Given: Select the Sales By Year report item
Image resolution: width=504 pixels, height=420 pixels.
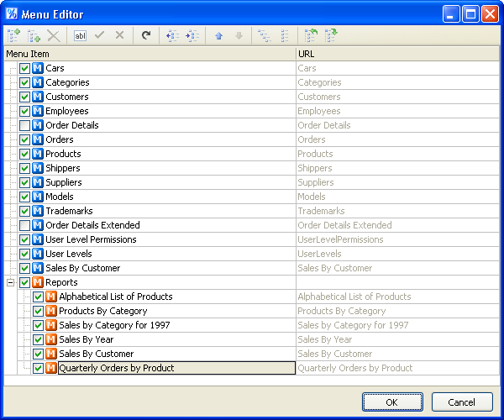Looking at the screenshot, I should click(x=87, y=339).
